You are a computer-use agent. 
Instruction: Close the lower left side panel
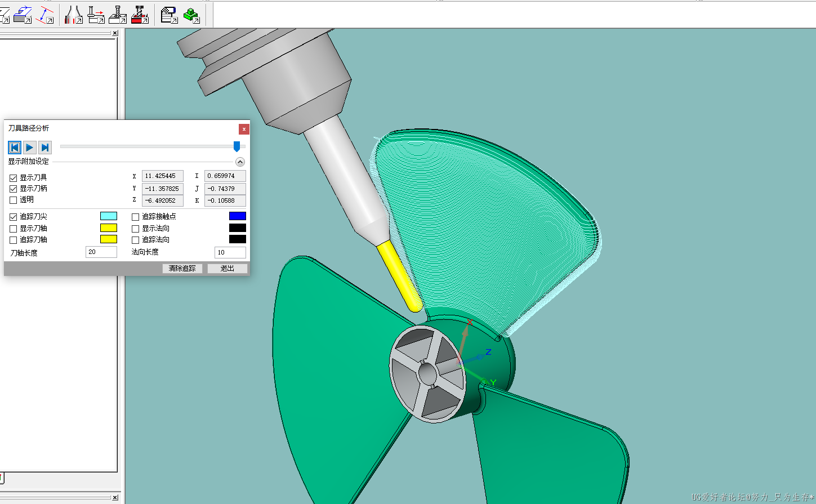(x=115, y=498)
